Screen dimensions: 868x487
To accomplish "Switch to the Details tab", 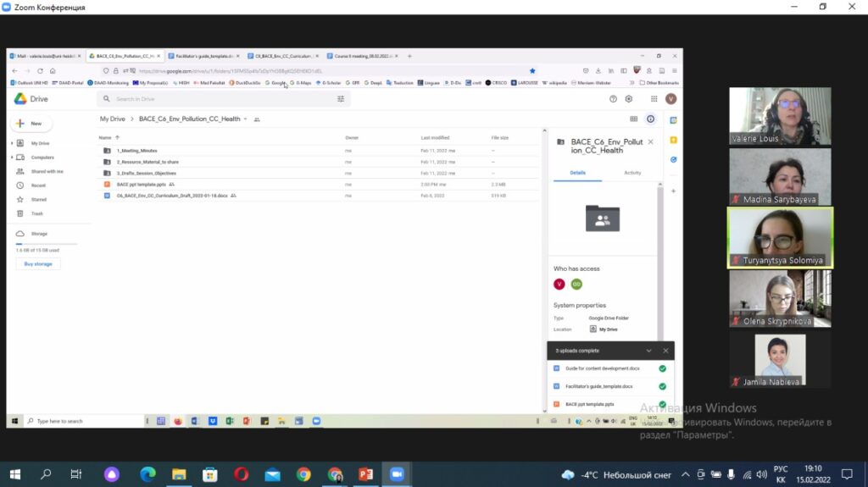I will [x=577, y=173].
